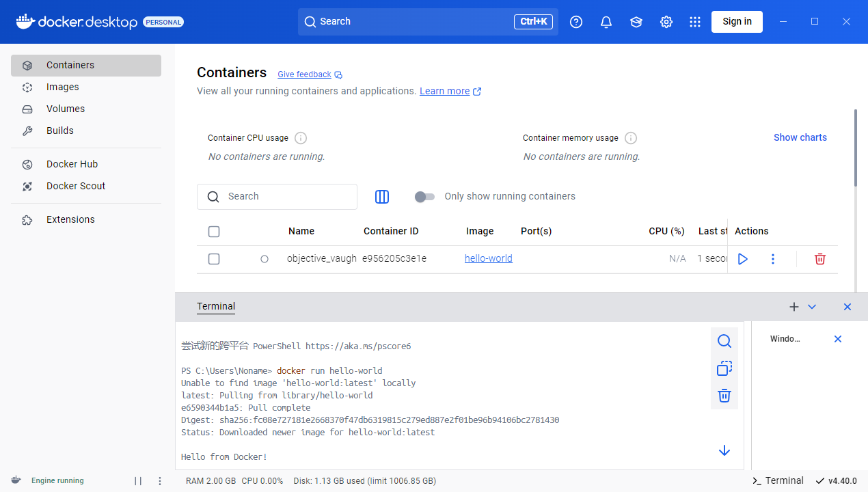
Task: Open the engine options three-dot menu
Action: 160,481
